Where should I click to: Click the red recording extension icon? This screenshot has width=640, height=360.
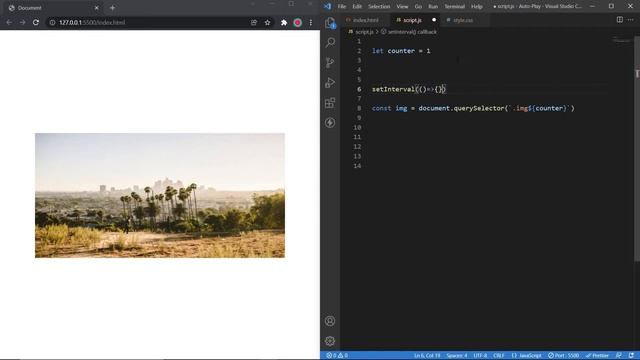coord(298,22)
